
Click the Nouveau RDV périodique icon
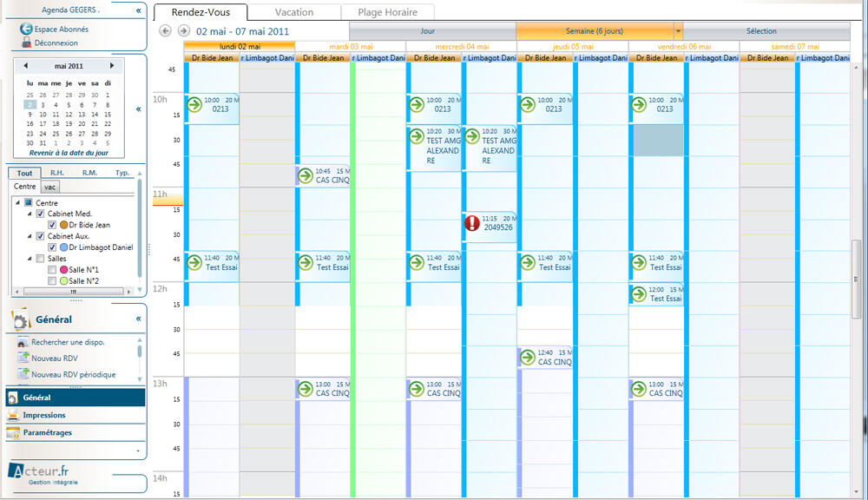23,375
